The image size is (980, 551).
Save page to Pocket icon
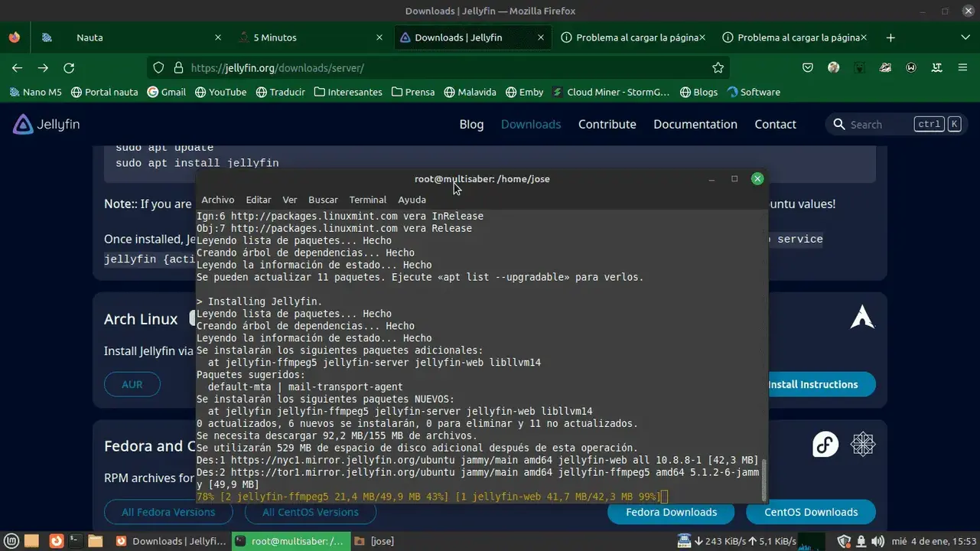point(808,67)
